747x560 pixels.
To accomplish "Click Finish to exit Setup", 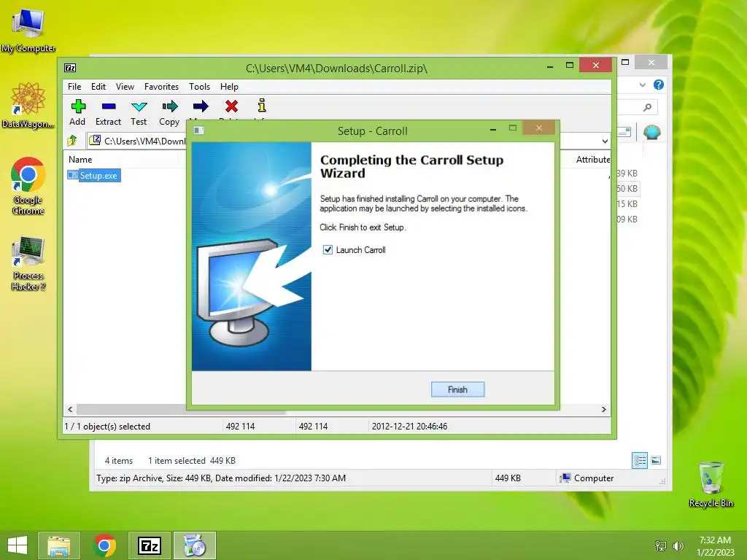I will pyautogui.click(x=458, y=389).
